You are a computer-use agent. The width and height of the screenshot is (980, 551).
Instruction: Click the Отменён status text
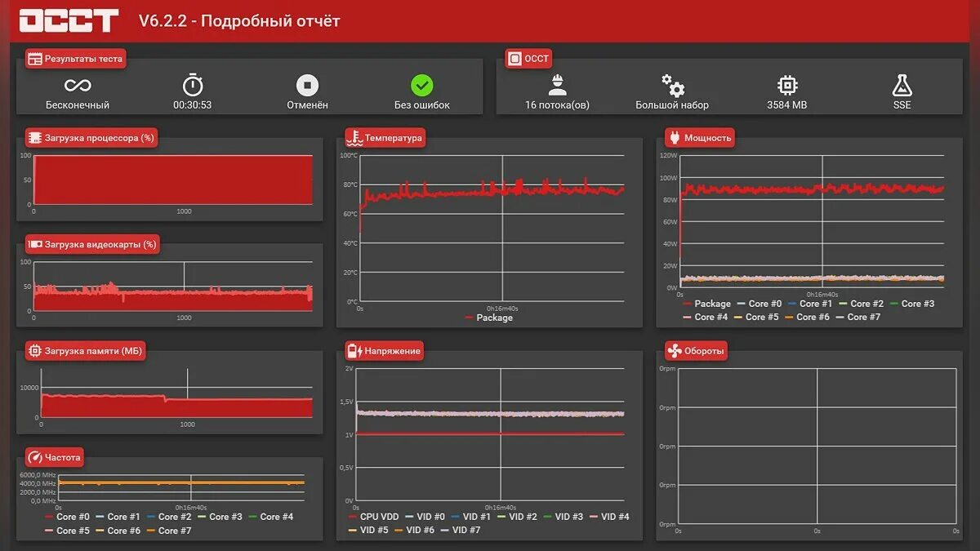click(x=308, y=104)
